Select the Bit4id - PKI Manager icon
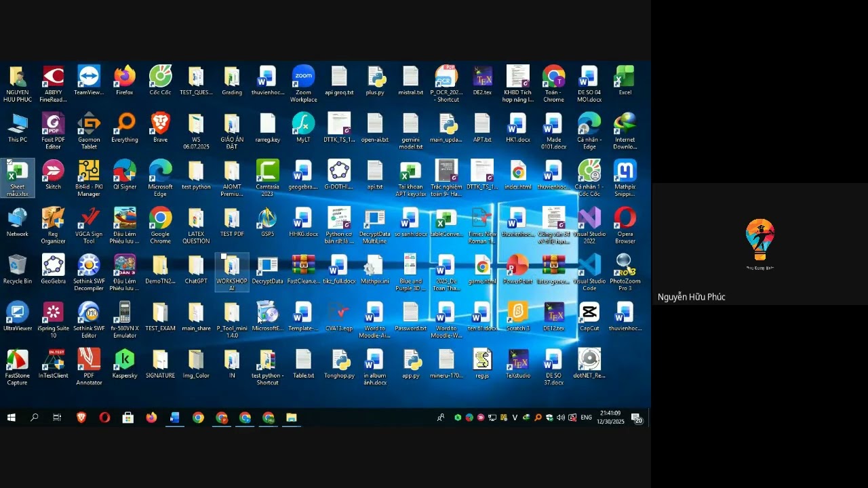868x488 pixels. pos(89,178)
